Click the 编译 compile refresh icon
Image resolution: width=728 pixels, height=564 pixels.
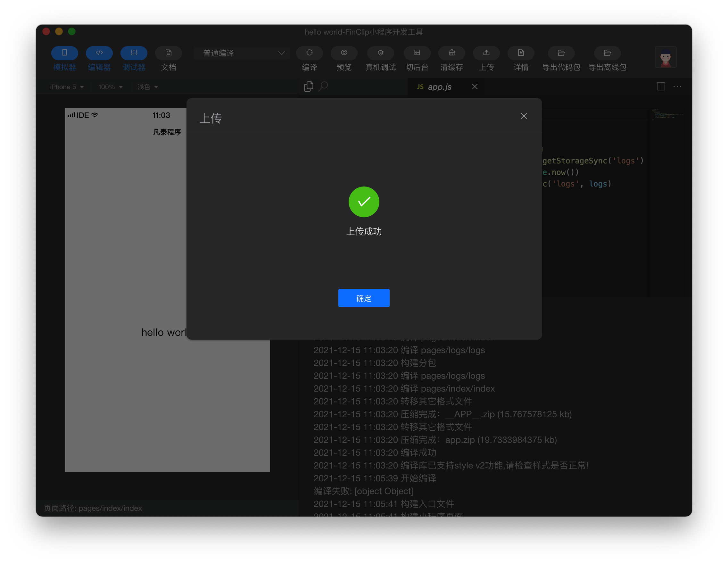(309, 53)
